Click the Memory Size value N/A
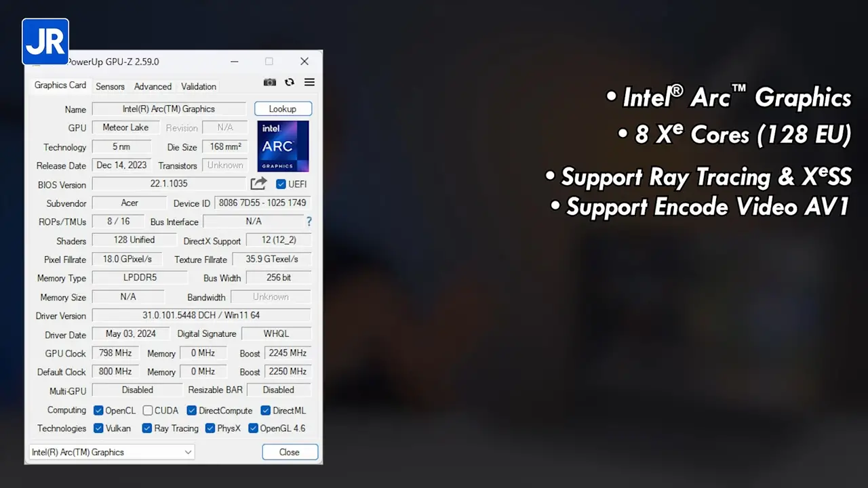The image size is (868, 488). coord(128,297)
